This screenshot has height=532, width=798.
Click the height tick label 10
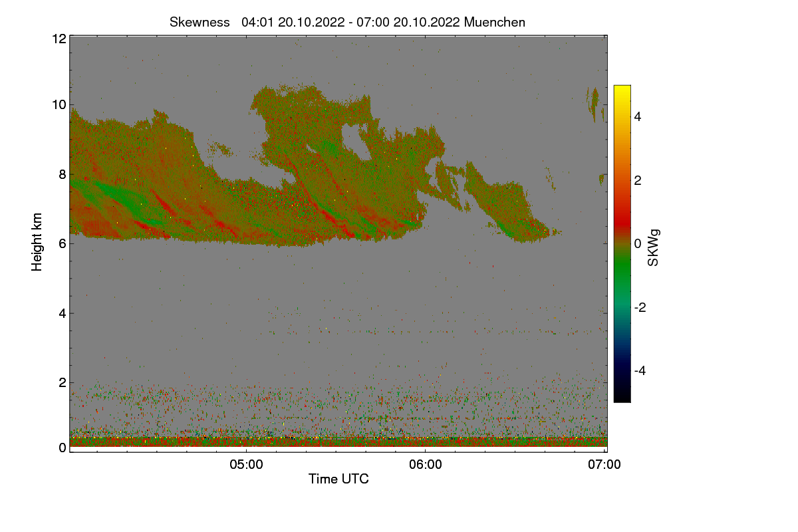click(x=58, y=104)
